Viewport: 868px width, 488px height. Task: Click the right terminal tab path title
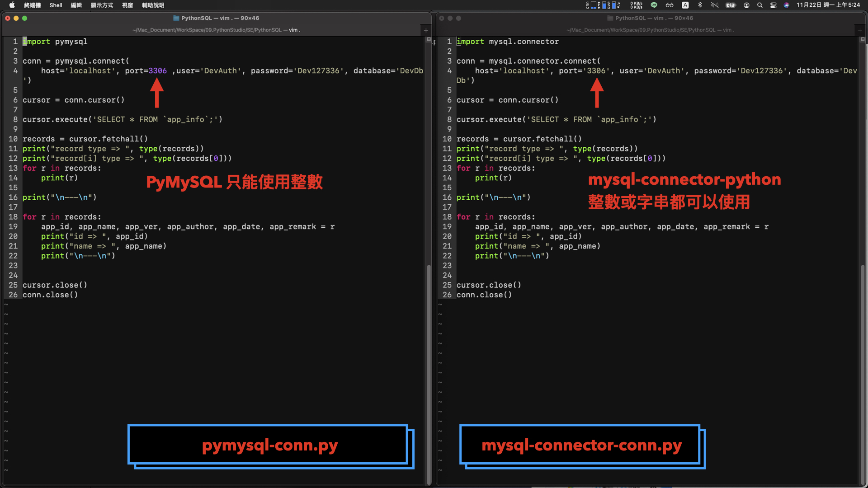pyautogui.click(x=650, y=30)
